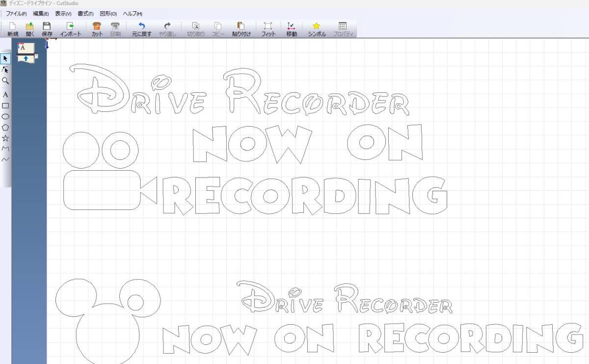This screenshot has width=589, height=364.
Task: Save the file with 保存
Action: [47, 29]
